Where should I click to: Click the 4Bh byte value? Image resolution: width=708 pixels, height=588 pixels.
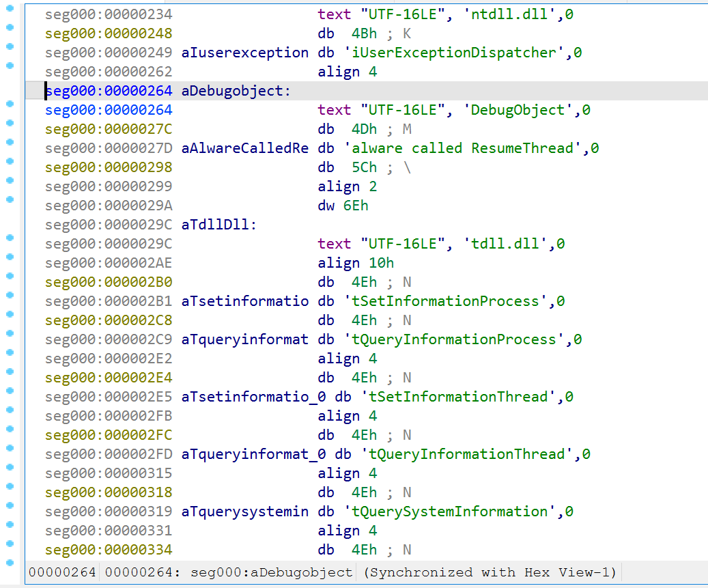(x=364, y=33)
